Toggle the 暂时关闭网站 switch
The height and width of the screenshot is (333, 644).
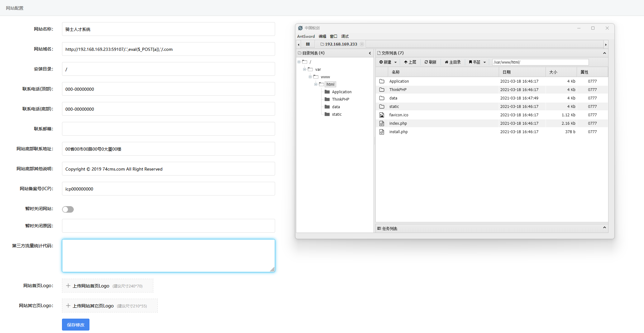point(68,209)
